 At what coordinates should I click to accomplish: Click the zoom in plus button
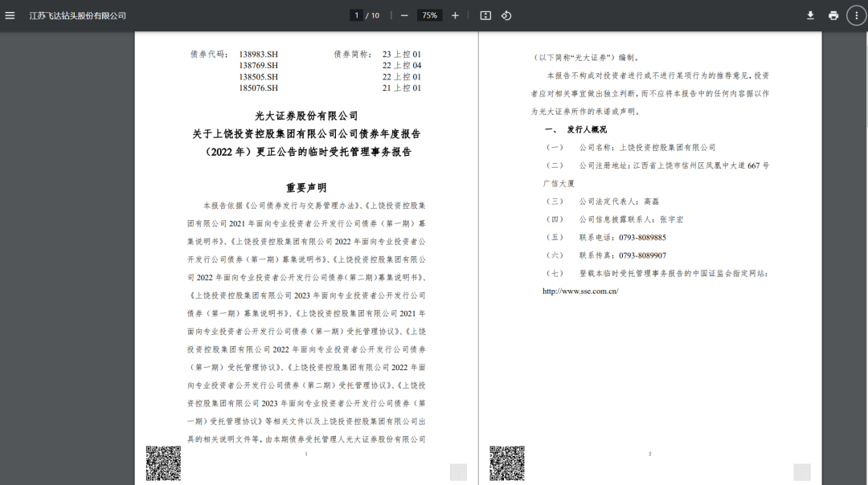[x=455, y=15]
